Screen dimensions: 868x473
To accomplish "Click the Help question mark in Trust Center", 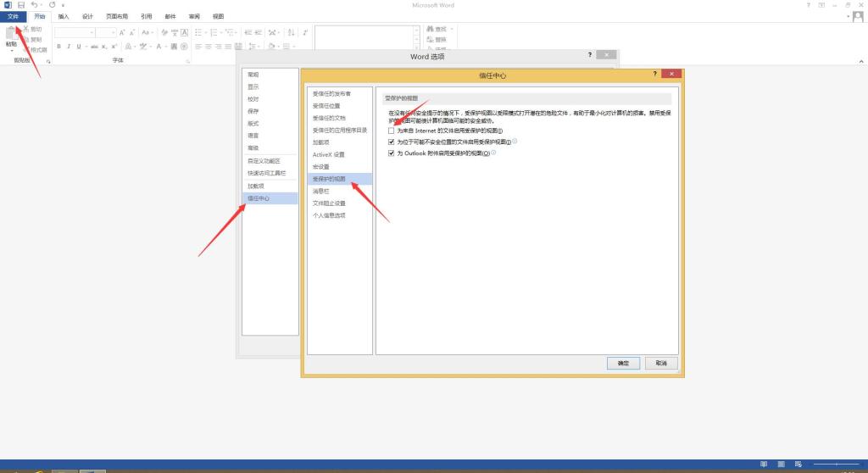I will [x=655, y=75].
